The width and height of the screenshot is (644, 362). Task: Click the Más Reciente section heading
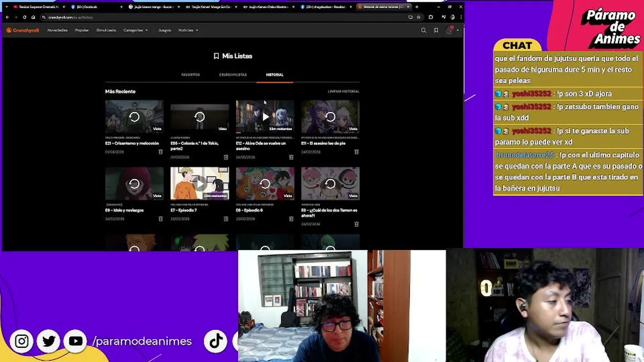pos(120,92)
